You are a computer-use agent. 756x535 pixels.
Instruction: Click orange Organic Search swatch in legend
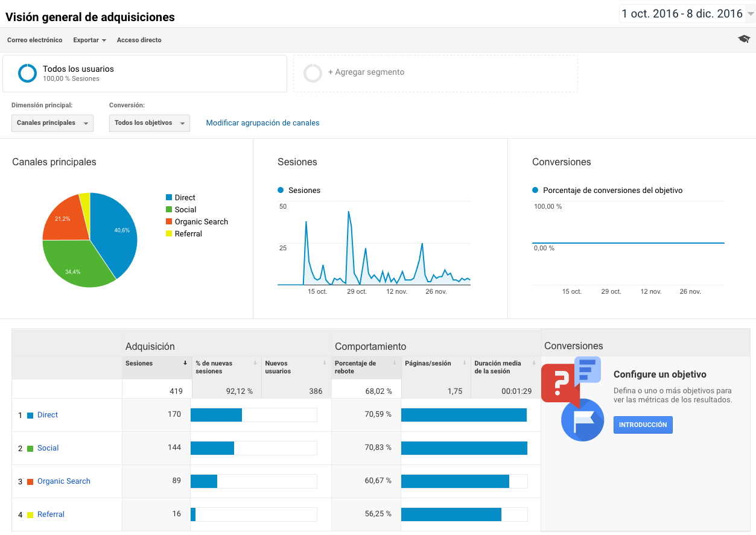[169, 222]
